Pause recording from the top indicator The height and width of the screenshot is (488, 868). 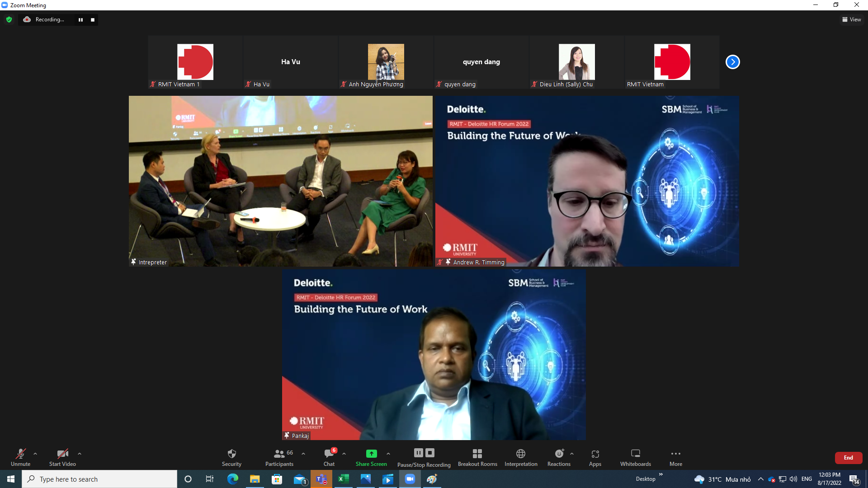click(x=80, y=19)
